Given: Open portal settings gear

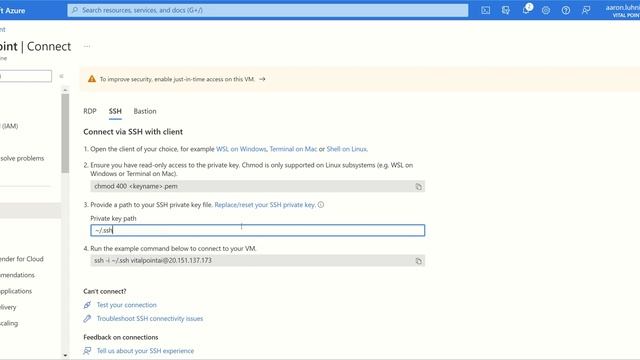Looking at the screenshot, I should click(x=546, y=11).
